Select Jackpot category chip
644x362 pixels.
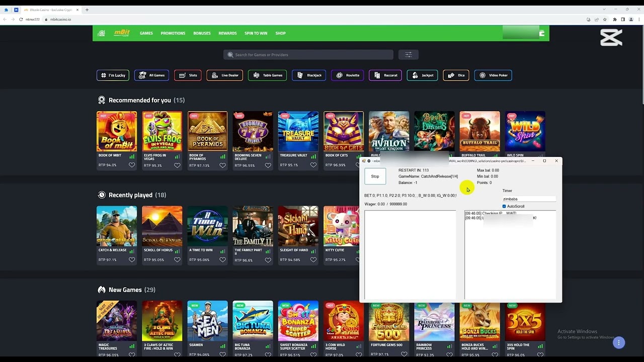423,75
